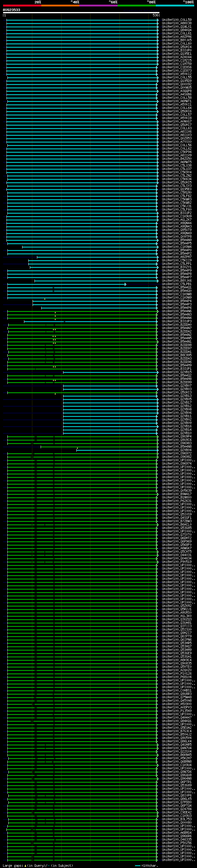Select label UniRef100_Q9W7D6

pos(176,772)
